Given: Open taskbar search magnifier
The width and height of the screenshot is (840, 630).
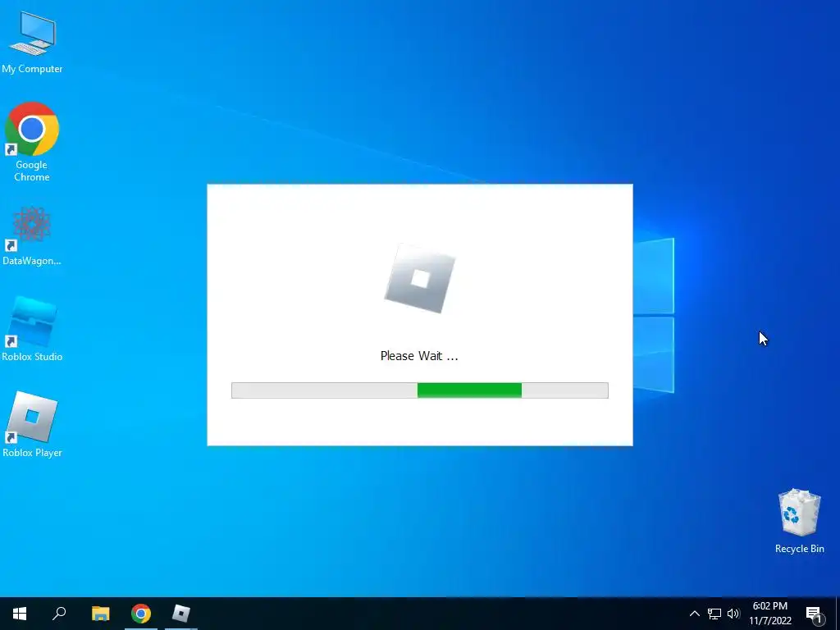Looking at the screenshot, I should [x=59, y=614].
